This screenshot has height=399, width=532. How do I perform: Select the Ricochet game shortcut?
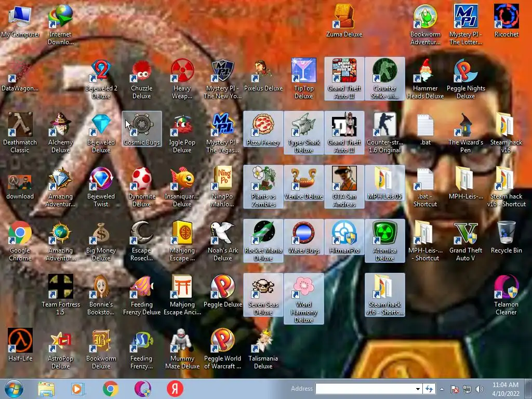click(x=506, y=21)
